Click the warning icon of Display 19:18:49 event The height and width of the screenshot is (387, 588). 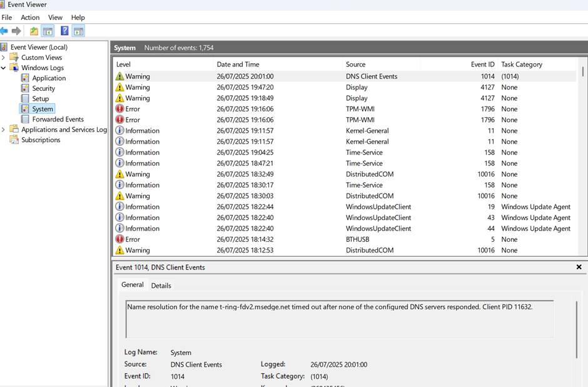coord(119,98)
